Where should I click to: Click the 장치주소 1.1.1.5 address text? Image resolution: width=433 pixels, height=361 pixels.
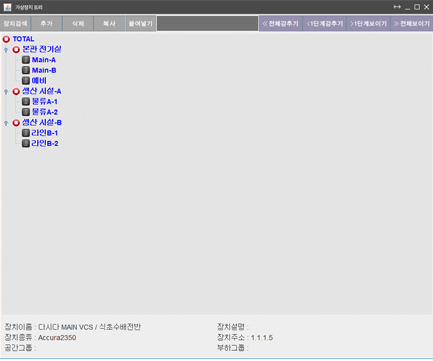245,338
